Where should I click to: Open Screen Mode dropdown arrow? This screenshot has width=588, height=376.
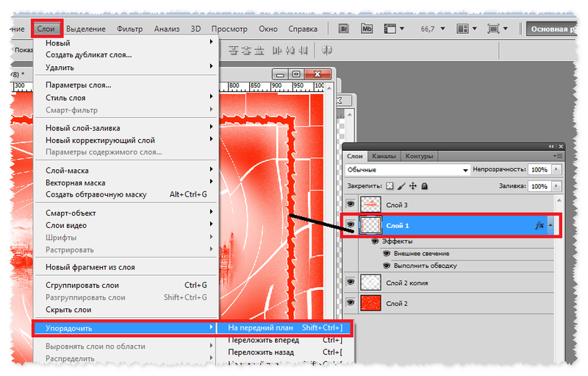coord(505,29)
